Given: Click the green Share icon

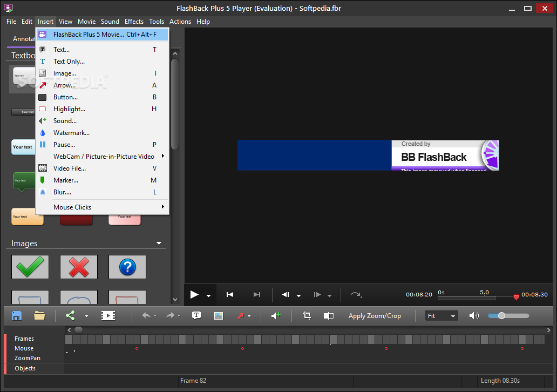Looking at the screenshot, I should 70,315.
